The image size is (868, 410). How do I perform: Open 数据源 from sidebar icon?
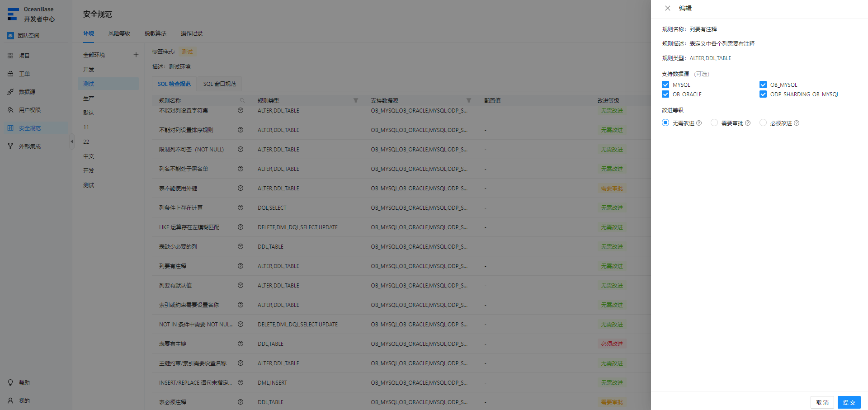tap(10, 92)
